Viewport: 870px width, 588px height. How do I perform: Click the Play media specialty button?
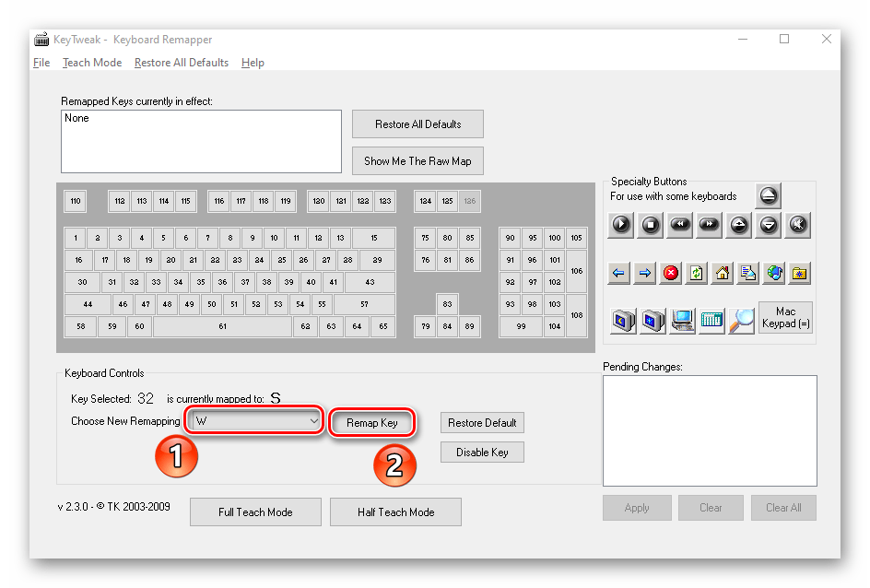[622, 224]
